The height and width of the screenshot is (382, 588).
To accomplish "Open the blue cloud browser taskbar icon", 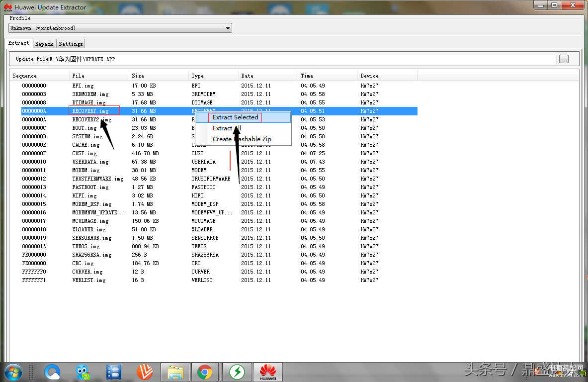I will [x=52, y=372].
